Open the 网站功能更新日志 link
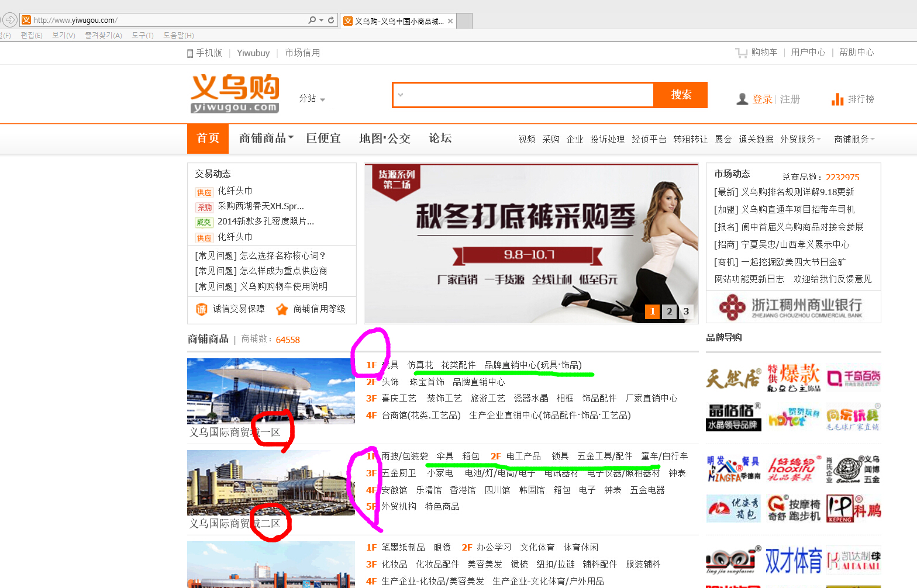 tap(749, 279)
